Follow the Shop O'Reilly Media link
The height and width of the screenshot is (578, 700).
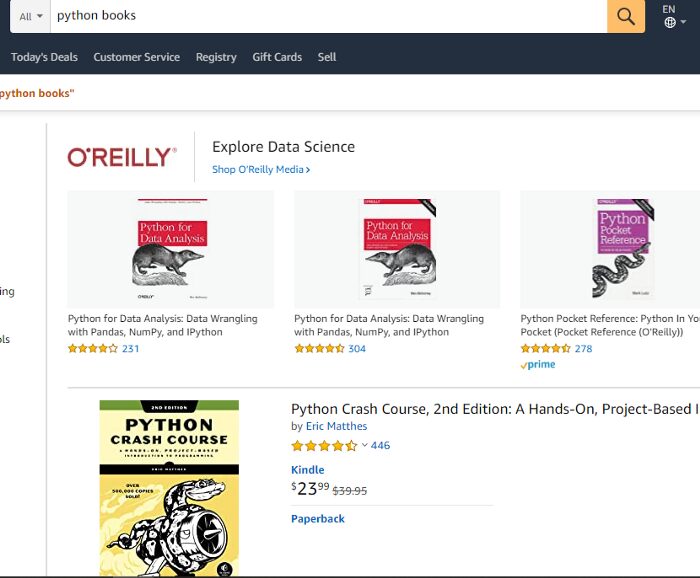pyautogui.click(x=261, y=170)
